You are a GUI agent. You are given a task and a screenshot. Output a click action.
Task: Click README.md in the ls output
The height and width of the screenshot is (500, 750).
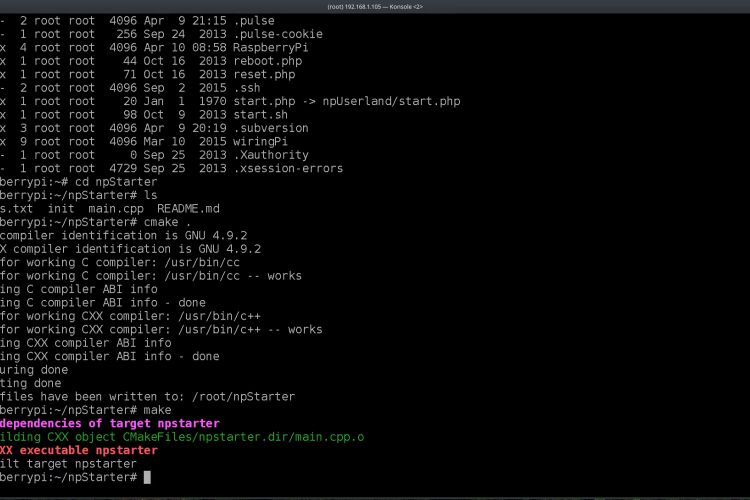[x=188, y=209]
